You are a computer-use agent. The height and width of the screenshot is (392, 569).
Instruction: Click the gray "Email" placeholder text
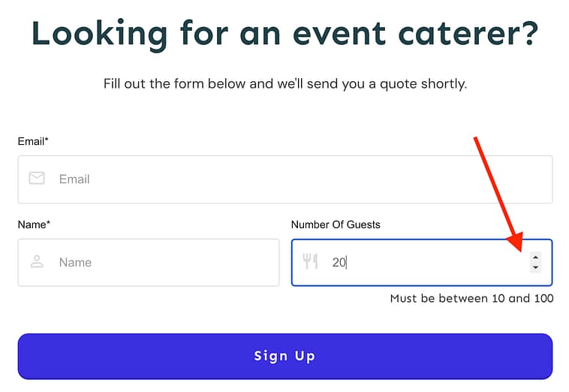pos(74,179)
